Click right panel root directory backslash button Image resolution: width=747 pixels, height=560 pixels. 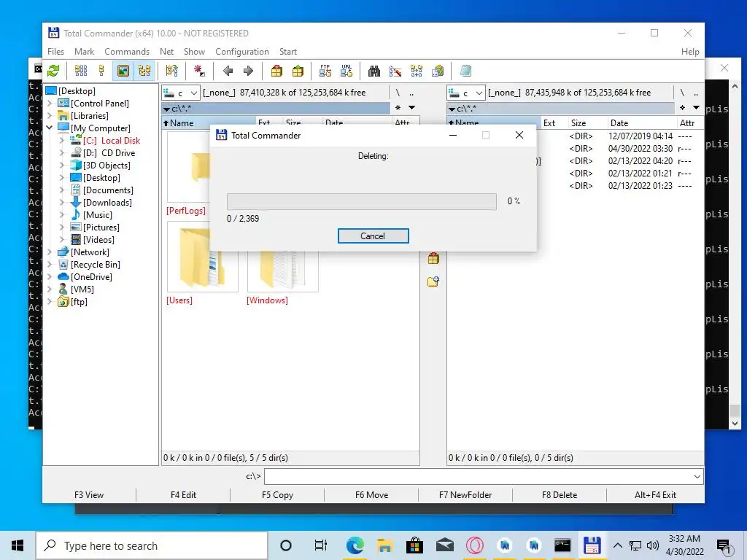[682, 93]
